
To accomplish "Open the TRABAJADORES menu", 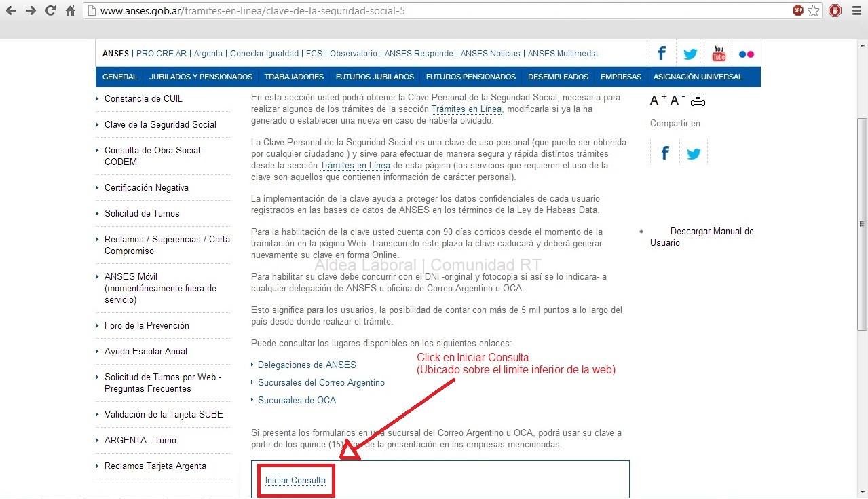I will coord(294,77).
